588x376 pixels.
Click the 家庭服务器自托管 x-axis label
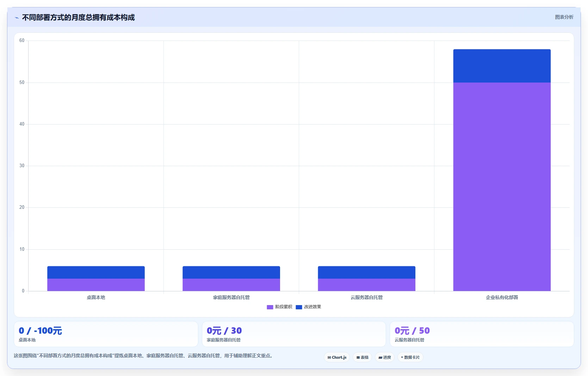tap(231, 297)
